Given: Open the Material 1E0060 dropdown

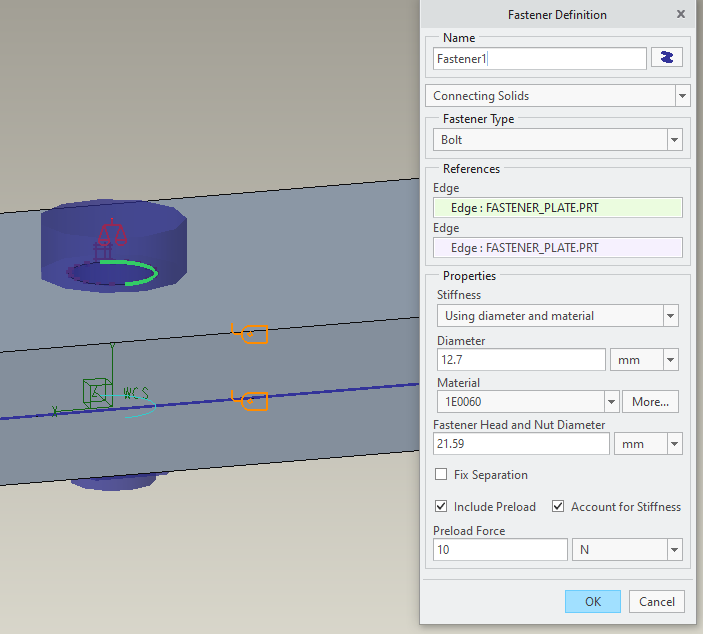Looking at the screenshot, I should click(x=610, y=402).
